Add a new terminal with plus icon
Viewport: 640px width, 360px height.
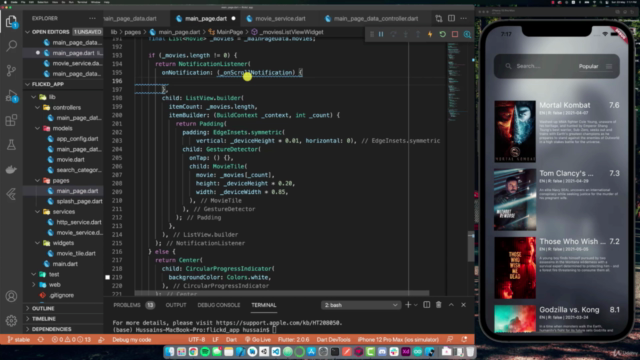click(x=408, y=305)
